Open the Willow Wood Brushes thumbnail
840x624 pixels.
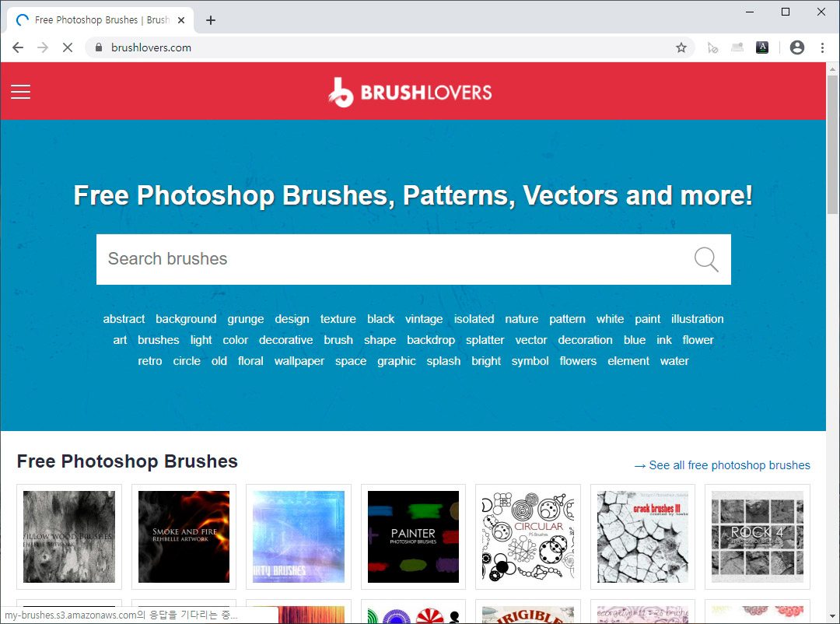(x=69, y=537)
